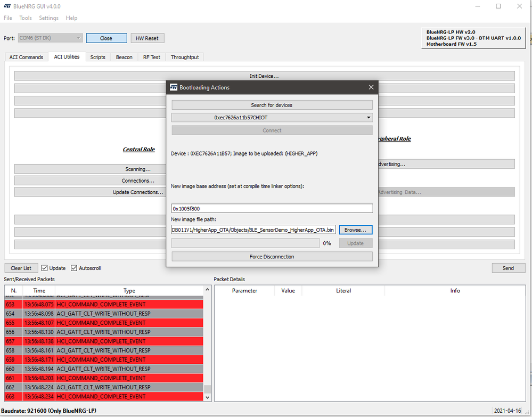Select packet row 653 HCI_COMMAND_COMPLETE_EVENT
Image resolution: width=532 pixels, height=417 pixels.
104,304
